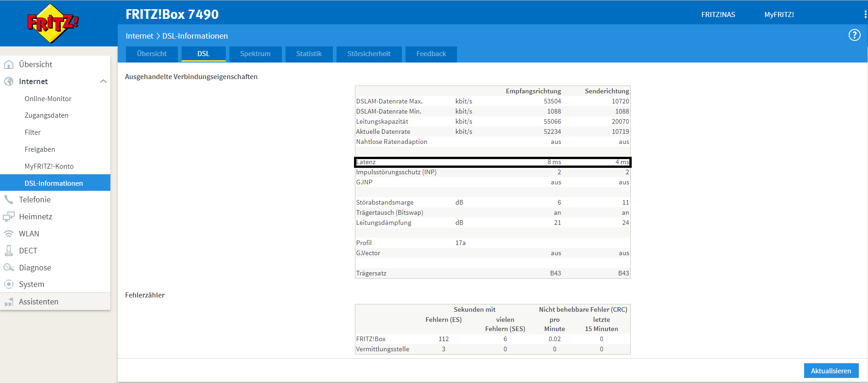Open the System menu item
The width and height of the screenshot is (868, 383).
[x=32, y=284]
